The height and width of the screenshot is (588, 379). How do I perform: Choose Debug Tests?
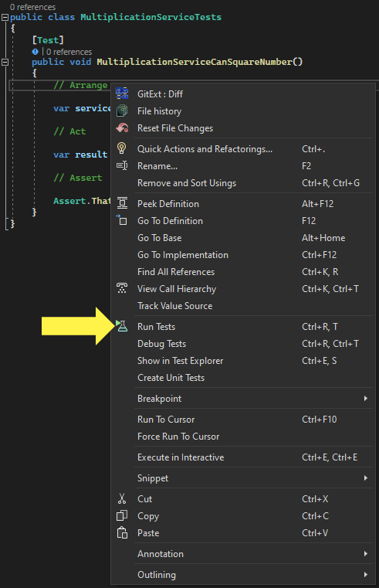[242, 344]
